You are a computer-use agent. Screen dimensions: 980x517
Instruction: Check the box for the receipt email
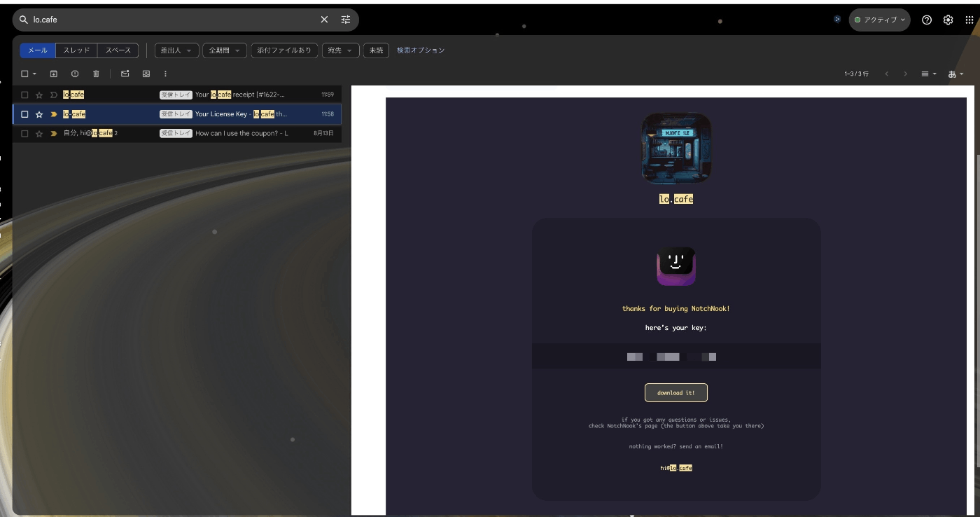(24, 95)
